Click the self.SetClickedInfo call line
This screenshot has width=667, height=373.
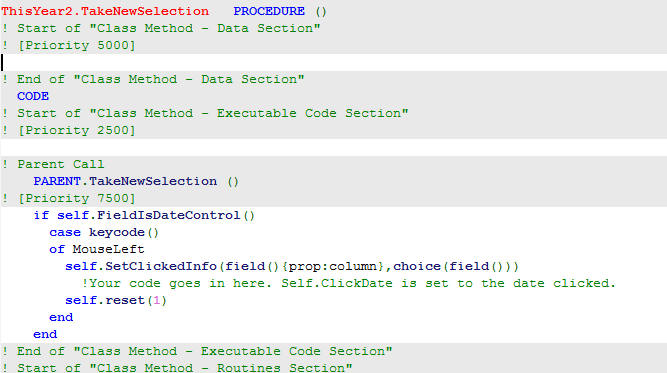tap(292, 267)
